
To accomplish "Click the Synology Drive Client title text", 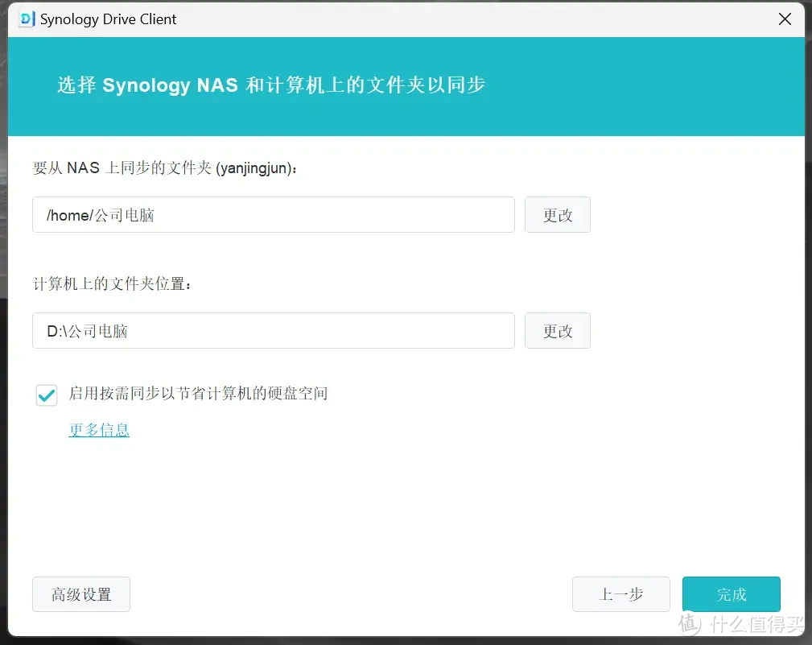I will click(108, 19).
